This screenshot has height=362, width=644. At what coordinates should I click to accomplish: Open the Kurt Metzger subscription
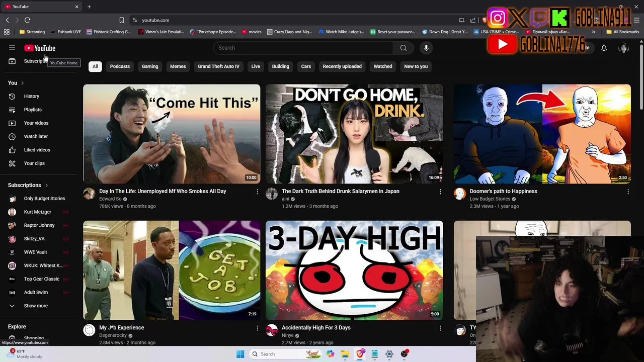coord(38,212)
